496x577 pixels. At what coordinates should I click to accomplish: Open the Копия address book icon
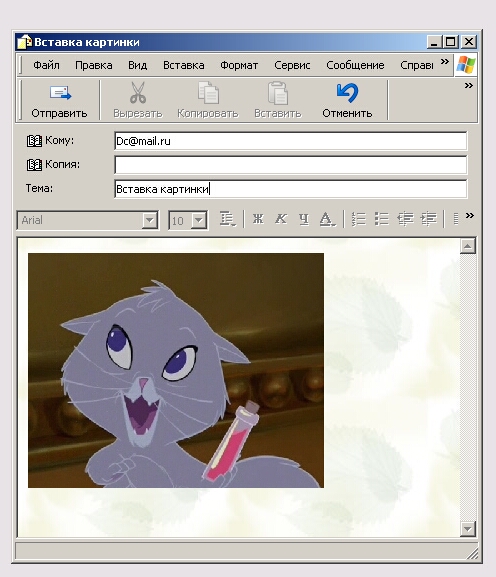34,164
